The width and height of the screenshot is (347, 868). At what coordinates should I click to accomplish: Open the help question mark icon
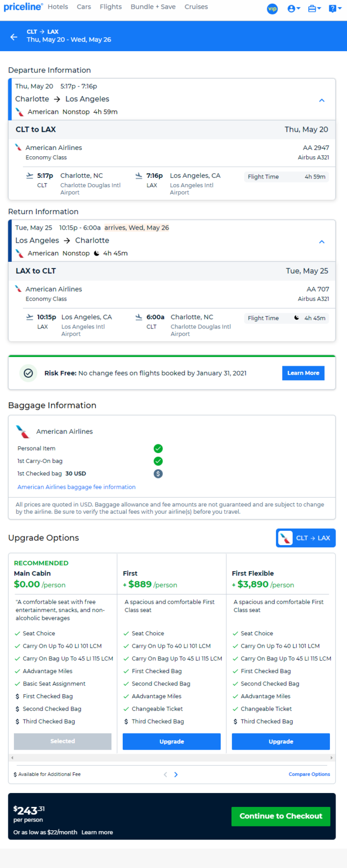(335, 8)
